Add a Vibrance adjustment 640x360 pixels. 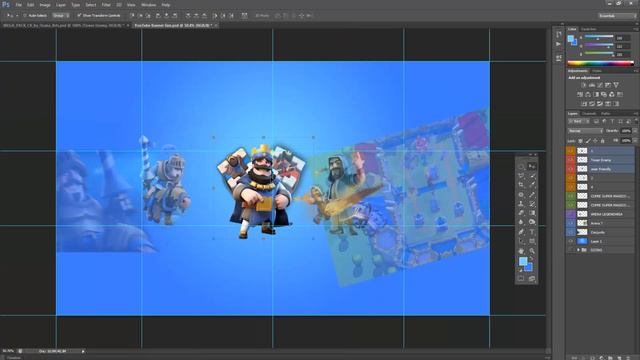click(x=616, y=85)
